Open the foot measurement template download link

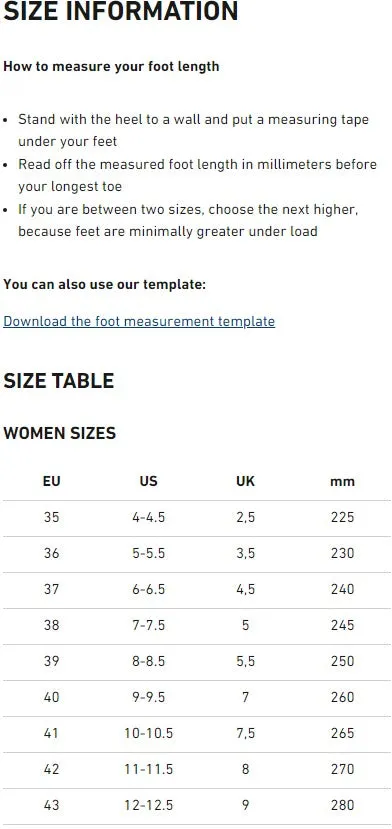tap(139, 321)
